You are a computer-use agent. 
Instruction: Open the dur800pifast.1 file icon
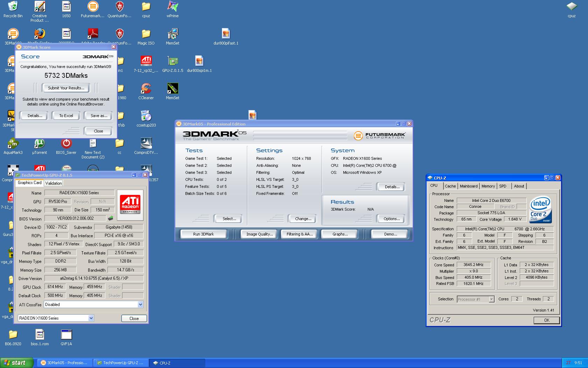[x=226, y=37]
